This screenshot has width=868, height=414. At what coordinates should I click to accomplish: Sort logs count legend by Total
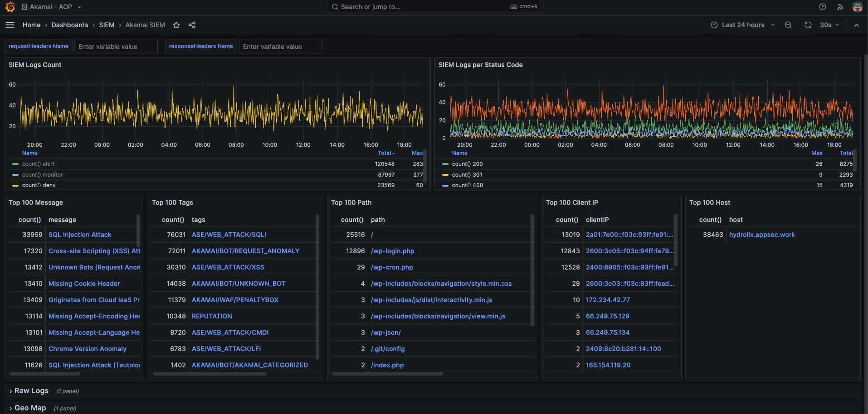tap(386, 153)
